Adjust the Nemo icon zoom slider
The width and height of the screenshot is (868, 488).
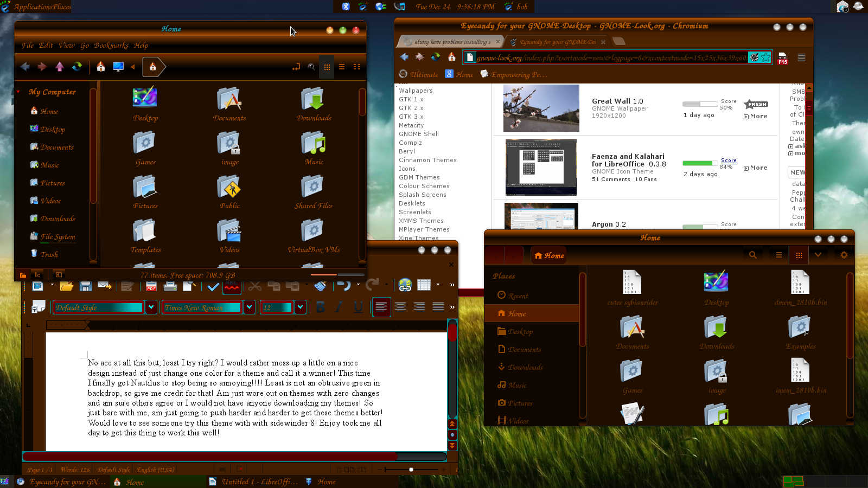pyautogui.click(x=336, y=275)
